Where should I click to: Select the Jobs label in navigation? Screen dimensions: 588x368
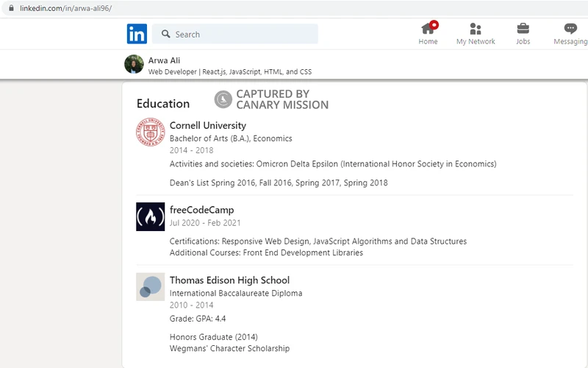pyautogui.click(x=523, y=41)
